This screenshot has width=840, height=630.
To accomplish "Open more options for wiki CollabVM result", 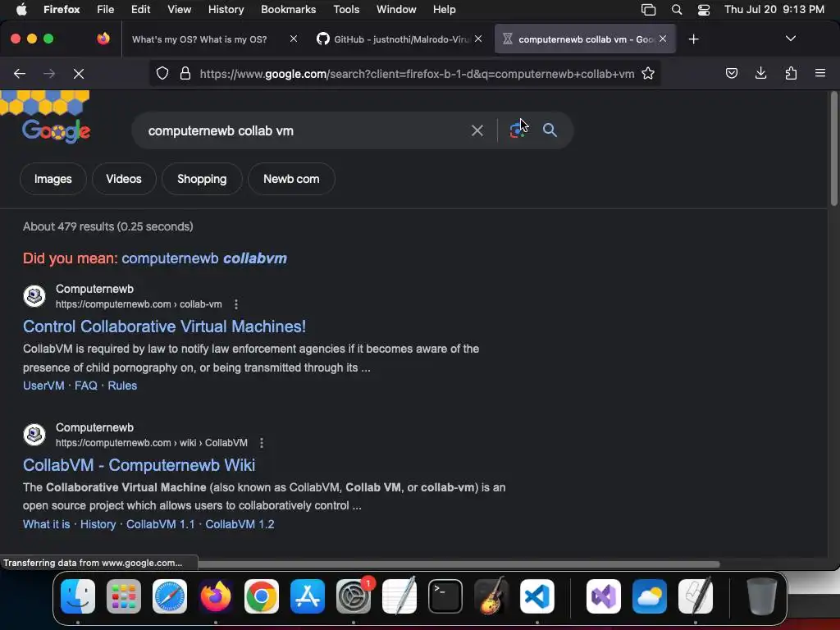I will click(262, 443).
